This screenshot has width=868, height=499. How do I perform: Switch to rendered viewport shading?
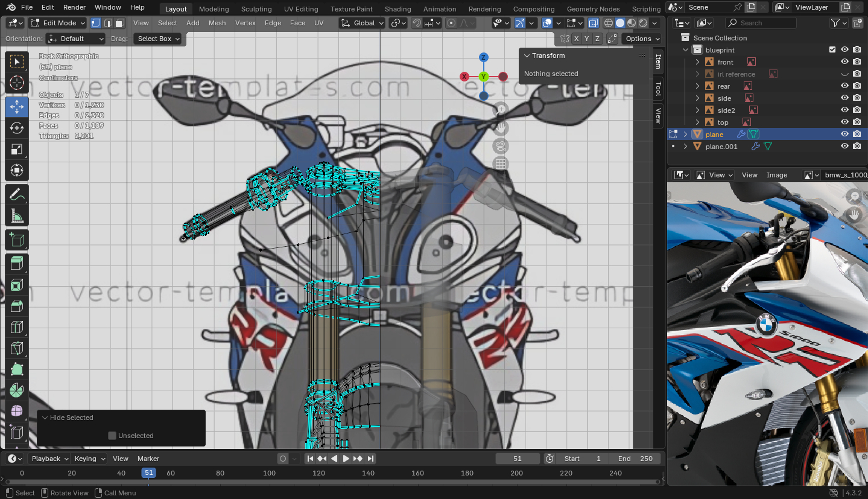(x=643, y=23)
